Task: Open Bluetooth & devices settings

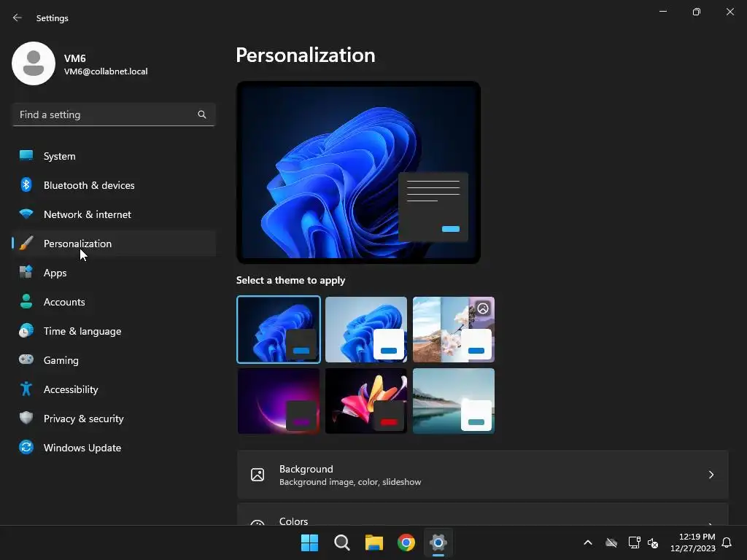Action: tap(114, 185)
